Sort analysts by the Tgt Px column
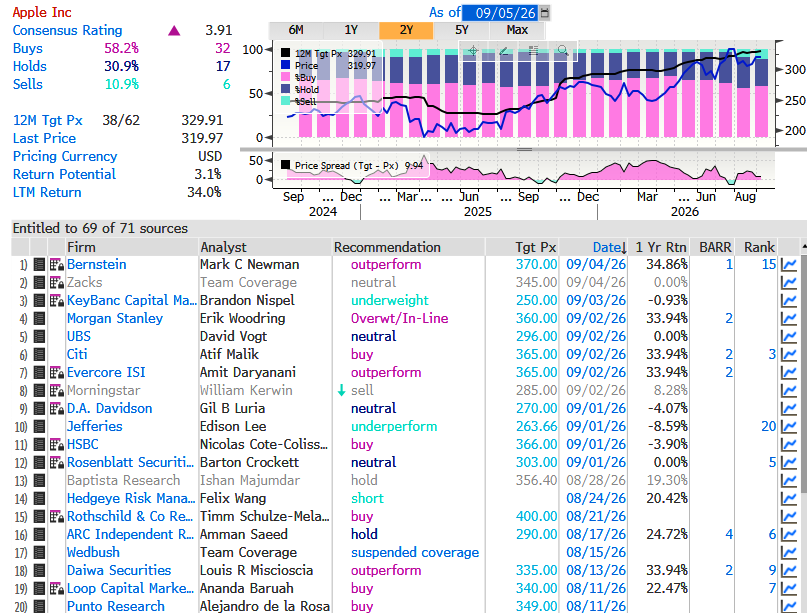The height and width of the screenshot is (613, 807). click(536, 248)
